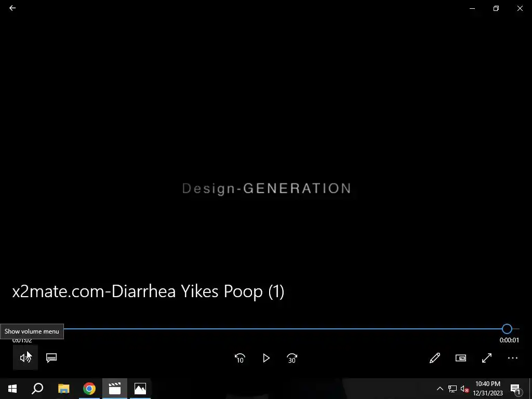Open network status tray icon
Screen dimensions: 532x399
(x=453, y=389)
